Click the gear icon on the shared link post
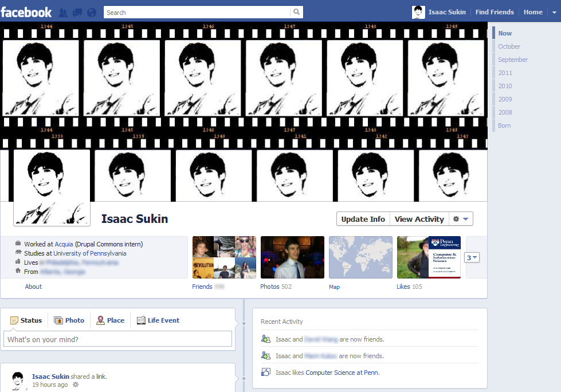561x392 pixels. coord(76,385)
